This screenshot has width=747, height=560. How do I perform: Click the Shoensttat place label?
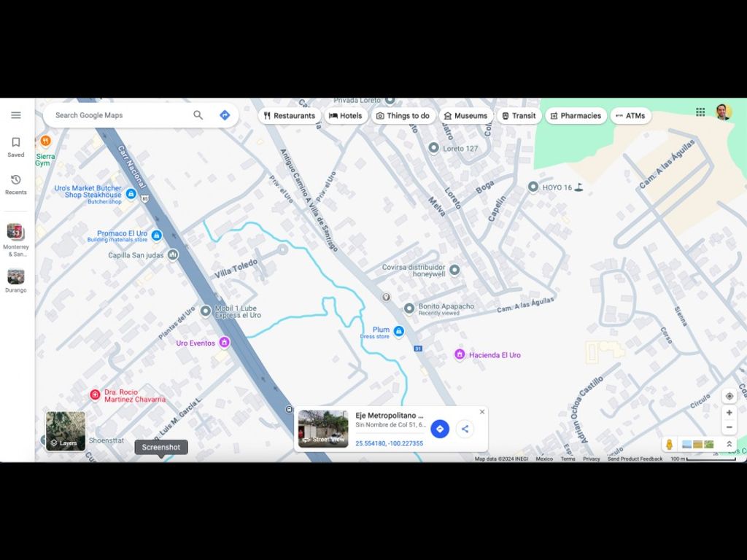click(107, 440)
